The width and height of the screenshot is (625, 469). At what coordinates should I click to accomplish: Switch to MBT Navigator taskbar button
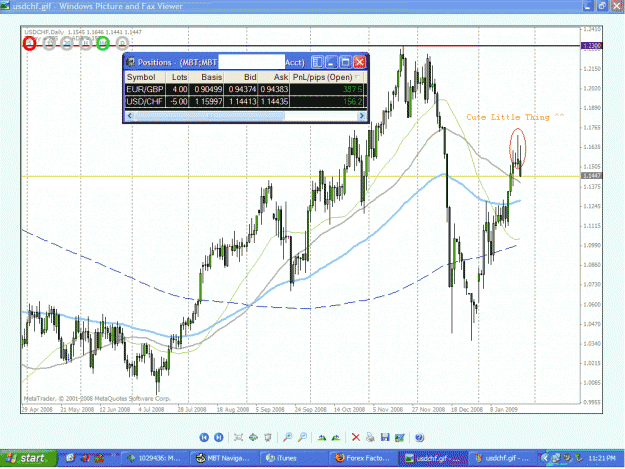[x=223, y=458]
